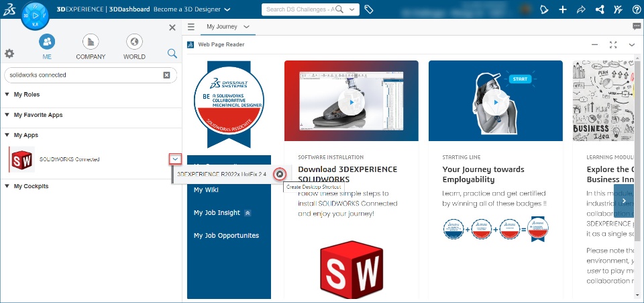
Task: Click the SOLIDWORKS Associate badge image
Action: [x=229, y=104]
